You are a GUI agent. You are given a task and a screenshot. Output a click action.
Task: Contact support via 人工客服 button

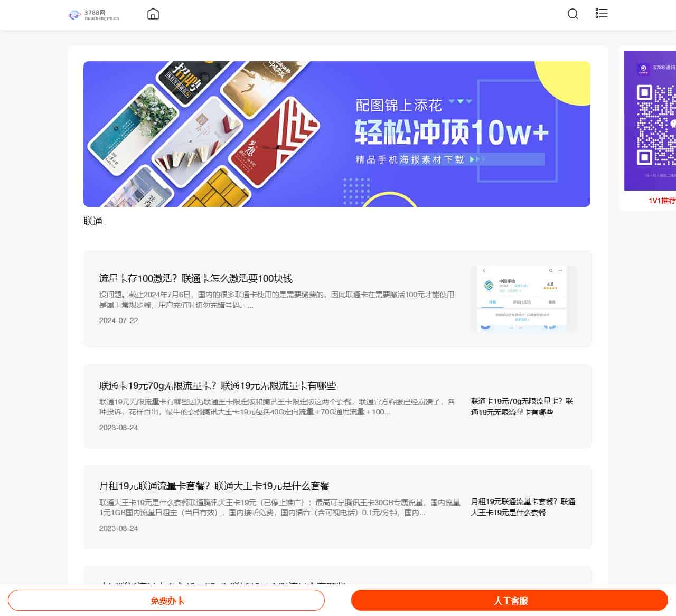pos(510,601)
